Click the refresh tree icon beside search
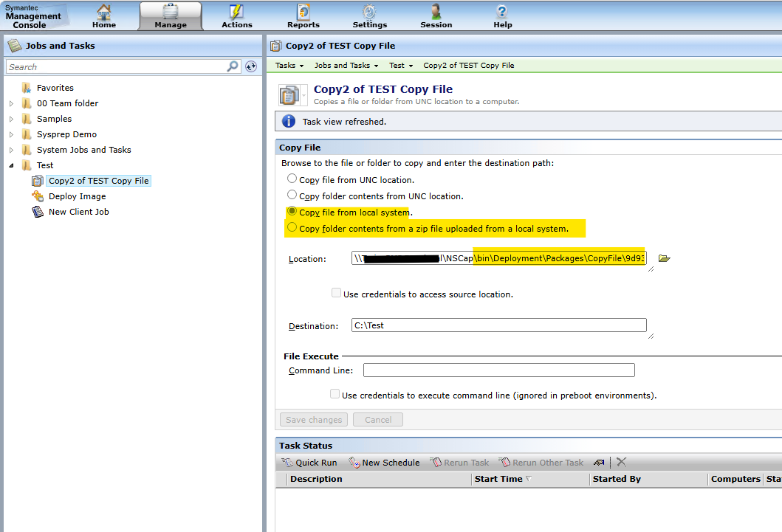Screen dimensions: 782x532 click(251, 66)
